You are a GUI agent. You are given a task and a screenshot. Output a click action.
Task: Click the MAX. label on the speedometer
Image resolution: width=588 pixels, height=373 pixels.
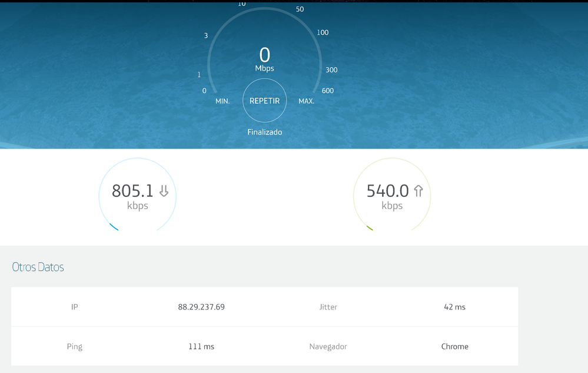(306, 101)
